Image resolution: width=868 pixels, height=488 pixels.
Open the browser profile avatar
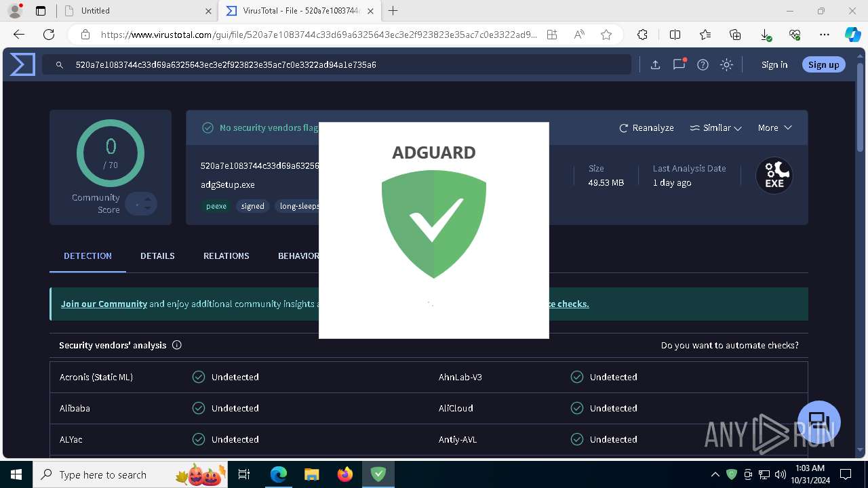coord(14,11)
